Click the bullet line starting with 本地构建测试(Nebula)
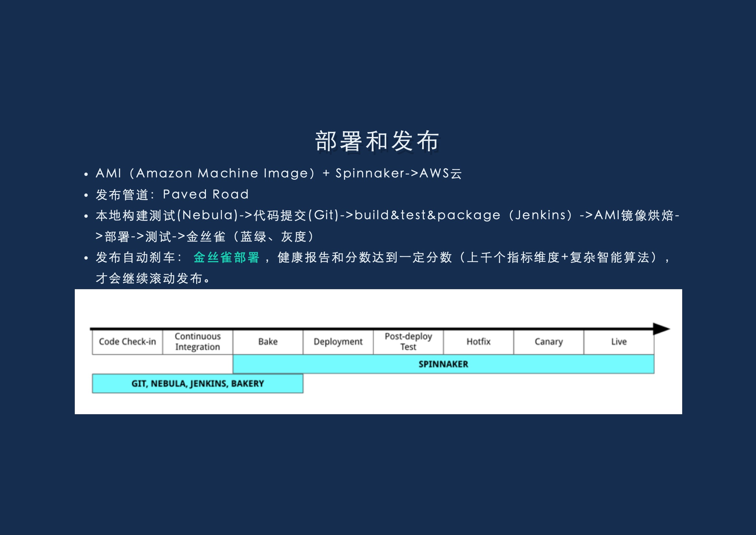Image resolution: width=756 pixels, height=535 pixels. (388, 215)
